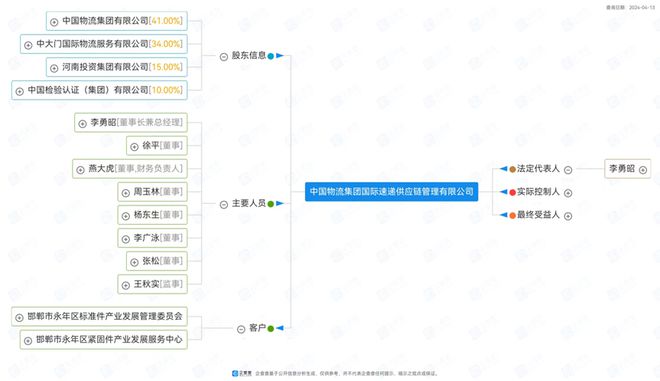This screenshot has width=660, height=381.
Task: Open 中大门国际物流服务有限公司 company name
Action: (x=92, y=44)
